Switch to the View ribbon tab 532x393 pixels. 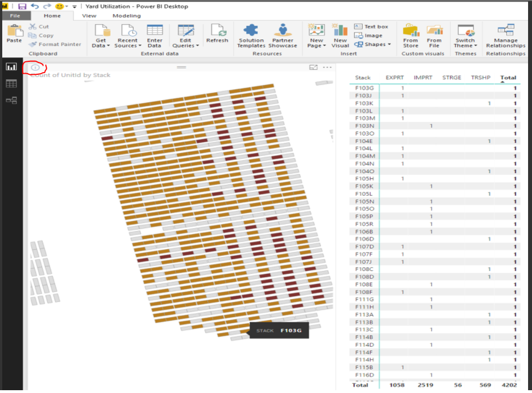89,16
